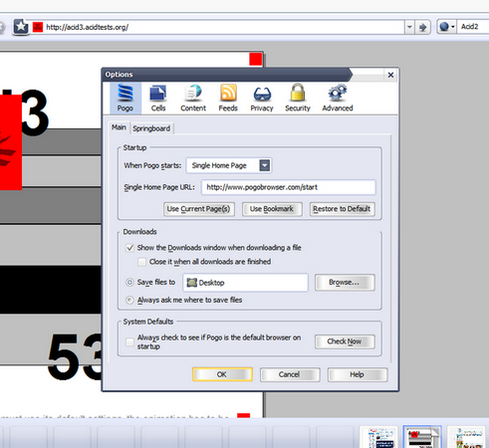
Task: Click the Single Home Page URL field
Action: click(289, 187)
